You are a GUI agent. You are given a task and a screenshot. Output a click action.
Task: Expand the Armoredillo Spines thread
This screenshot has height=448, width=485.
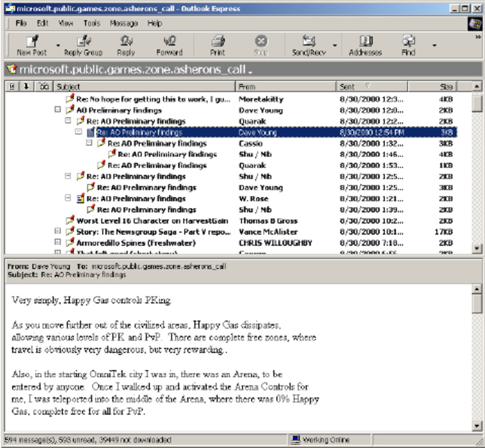[58, 242]
